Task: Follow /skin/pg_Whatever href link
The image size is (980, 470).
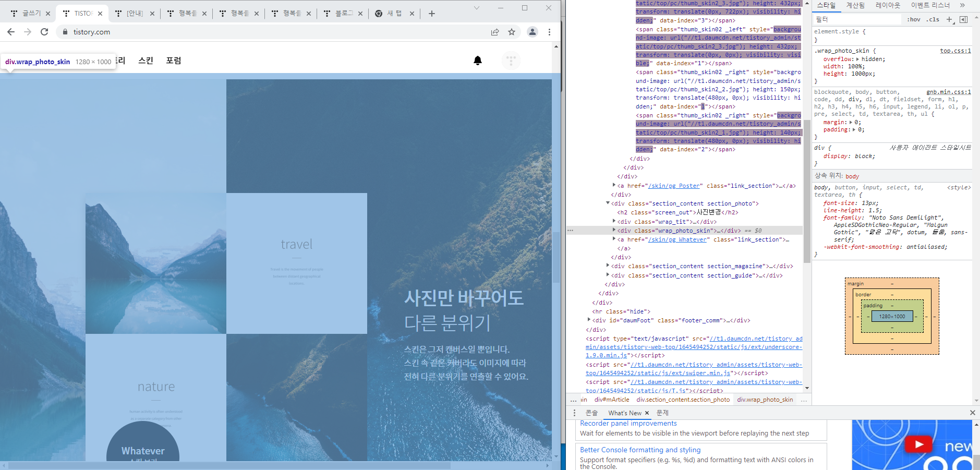Action: pos(678,239)
